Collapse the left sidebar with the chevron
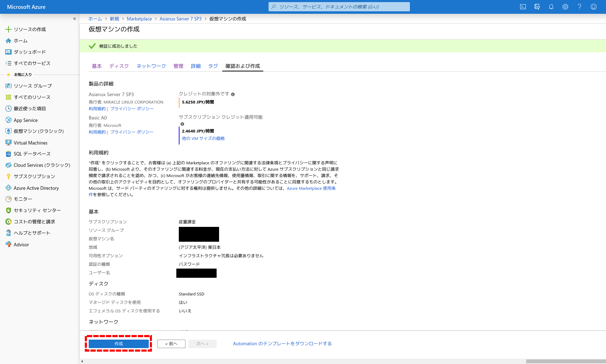 click(75, 19)
